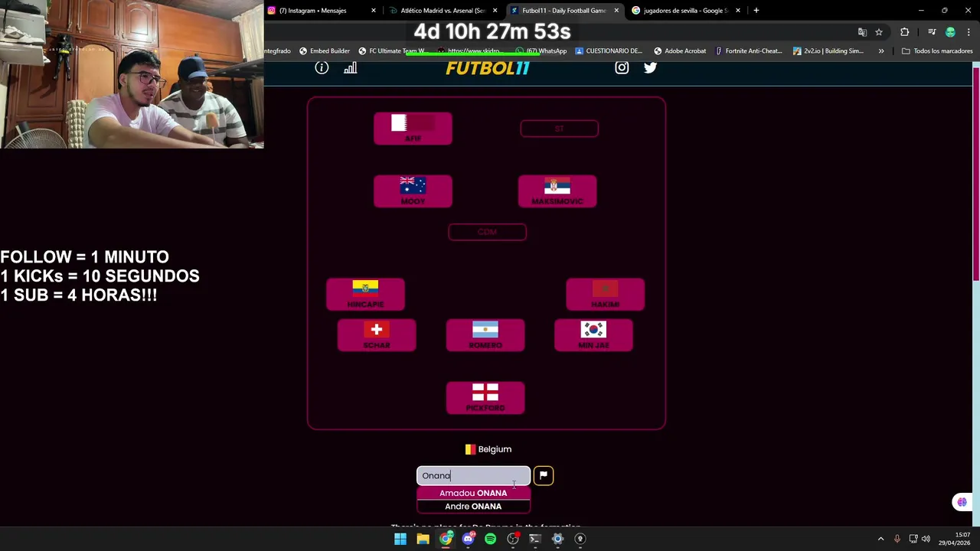980x551 pixels.
Task: Open the Chrome profile avatar
Action: click(x=950, y=32)
